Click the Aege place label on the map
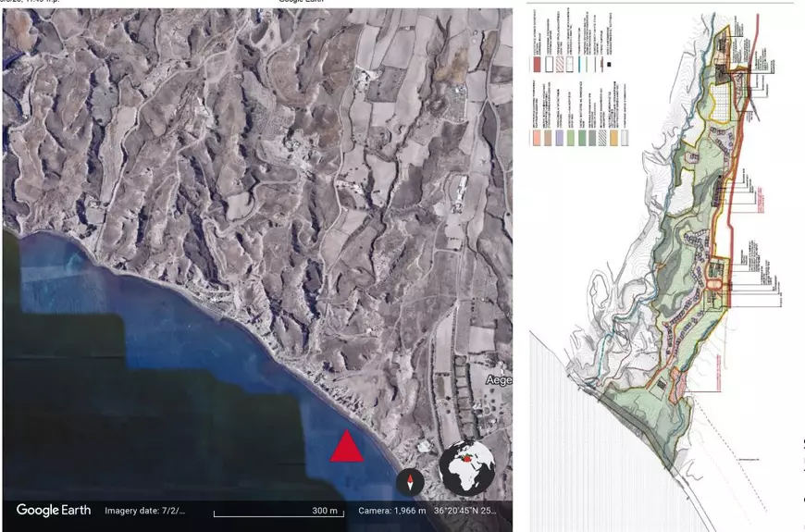 coord(499,380)
